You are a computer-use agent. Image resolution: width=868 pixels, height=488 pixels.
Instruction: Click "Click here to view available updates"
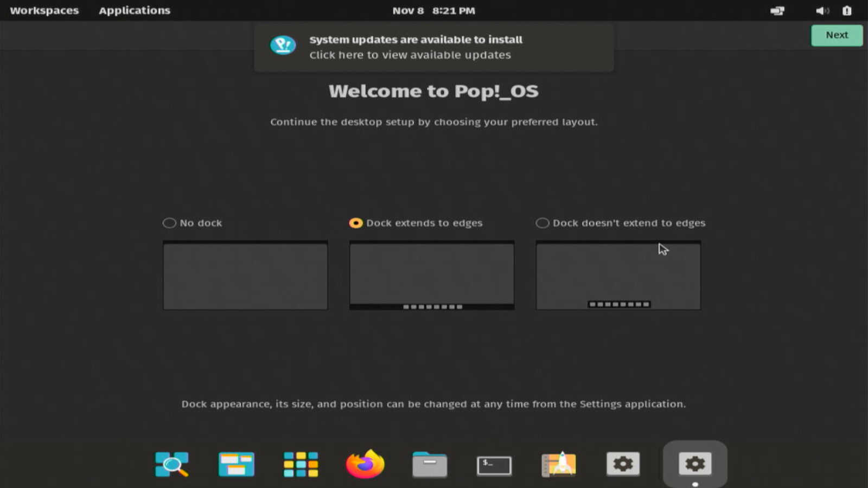click(x=410, y=55)
